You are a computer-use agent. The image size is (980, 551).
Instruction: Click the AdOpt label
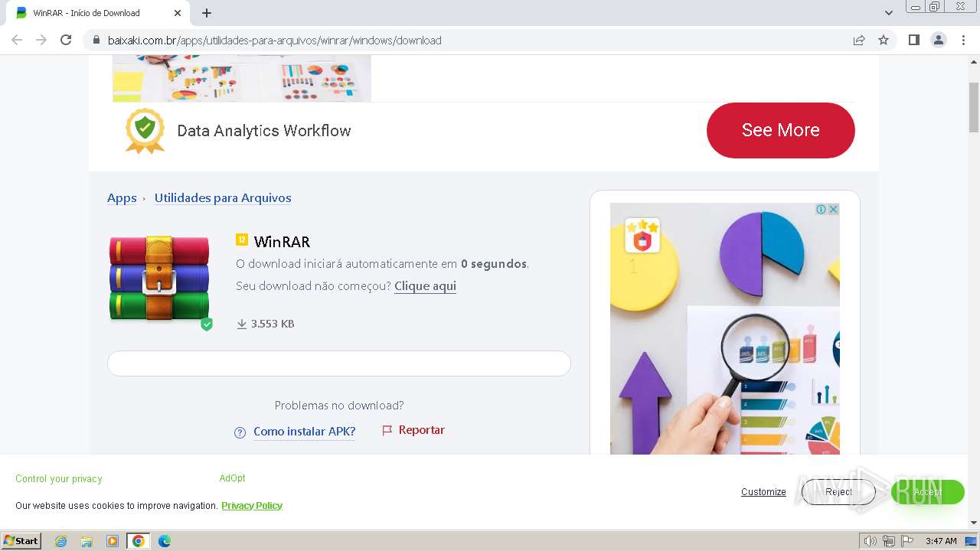232,478
